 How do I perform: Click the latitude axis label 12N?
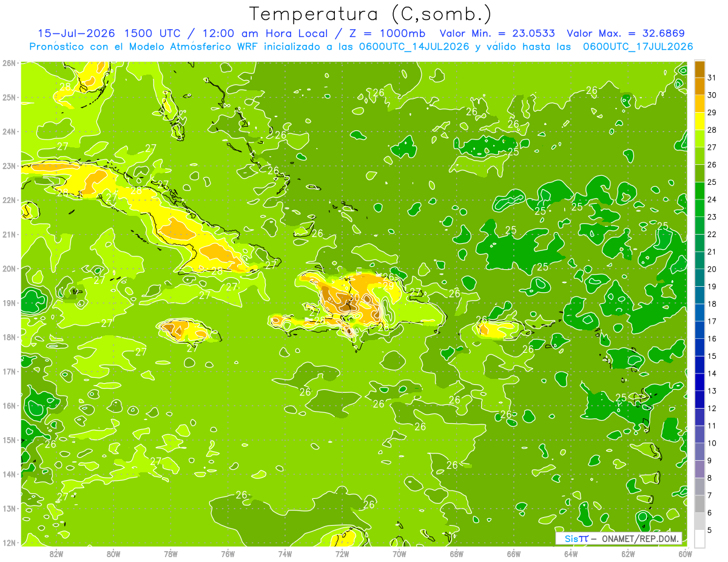(x=9, y=543)
